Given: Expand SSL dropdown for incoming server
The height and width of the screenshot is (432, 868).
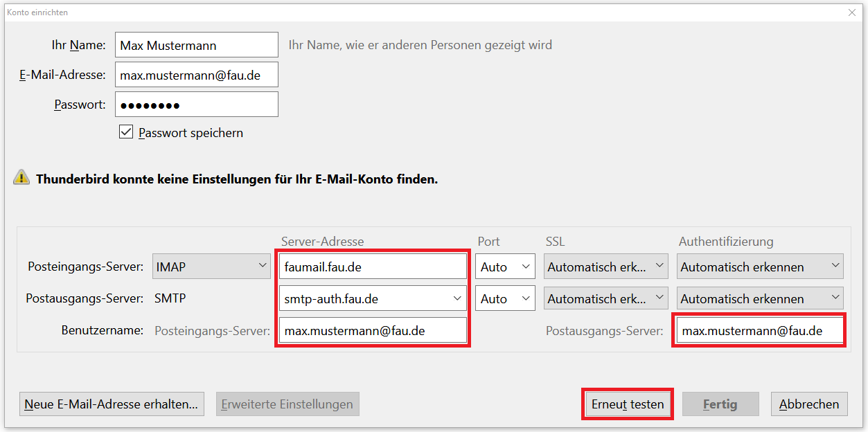Looking at the screenshot, I should 605,267.
